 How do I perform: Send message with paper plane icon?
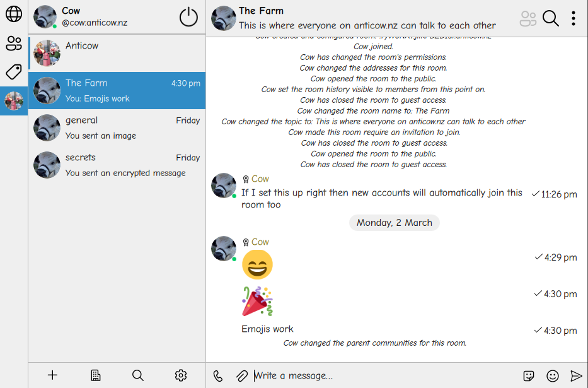point(577,375)
